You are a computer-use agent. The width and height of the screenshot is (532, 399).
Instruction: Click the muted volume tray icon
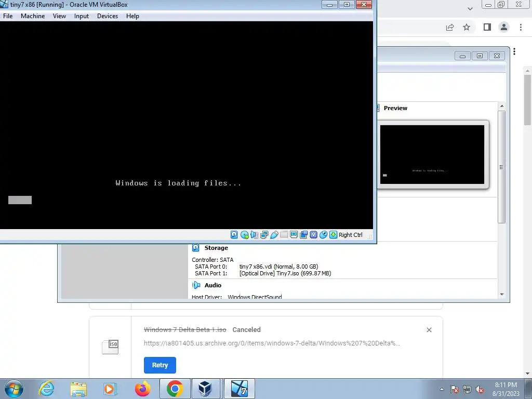480,389
